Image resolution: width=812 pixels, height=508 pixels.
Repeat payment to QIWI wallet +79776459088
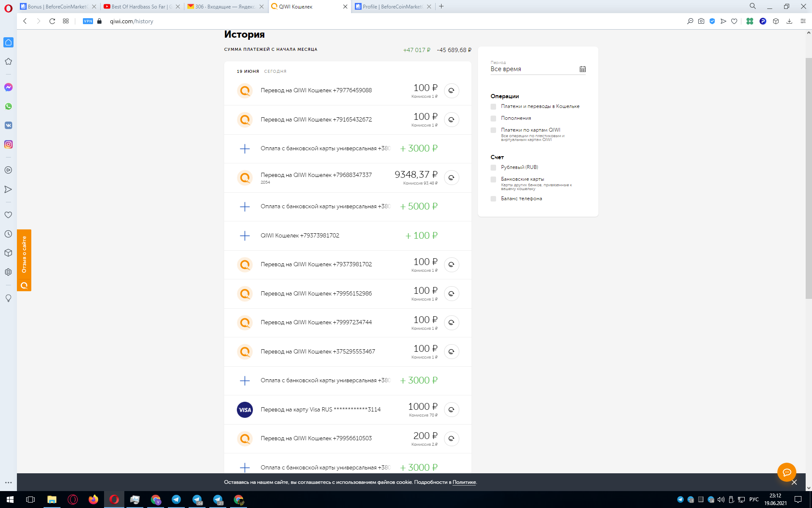point(451,91)
